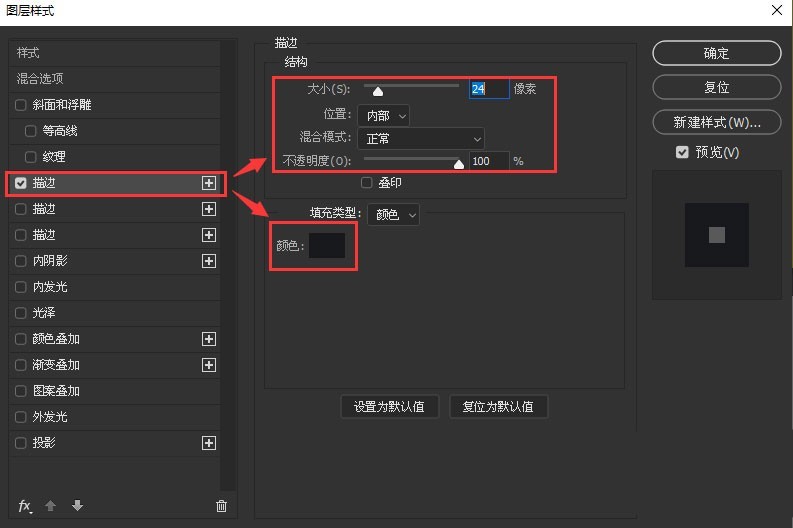The width and height of the screenshot is (793, 528).
Task: Click the 设置为默认值 button
Action: [389, 407]
